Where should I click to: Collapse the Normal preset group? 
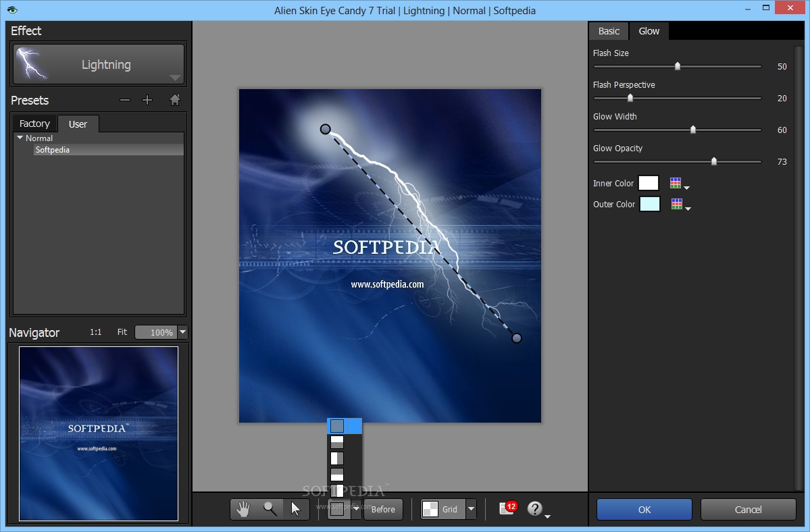20,138
